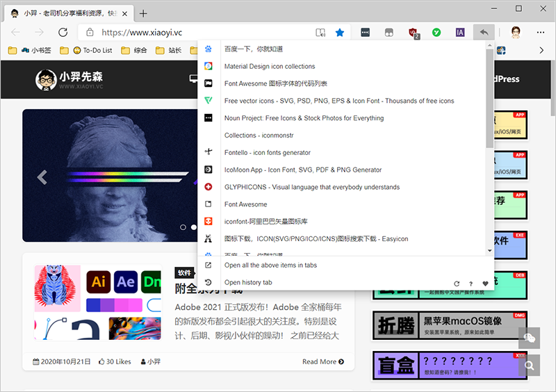Viewport: 556px width, 392px height.
Task: Click Open all the above items in tabs
Action: [270, 266]
